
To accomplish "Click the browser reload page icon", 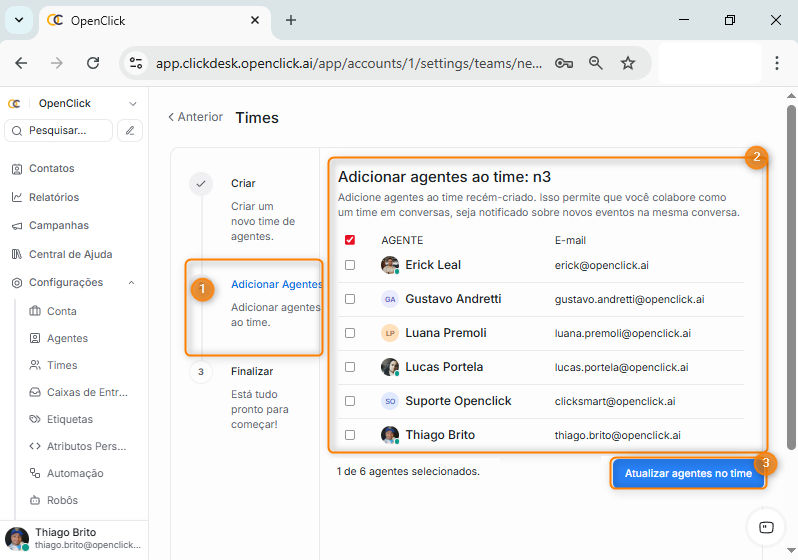I will [x=93, y=63].
